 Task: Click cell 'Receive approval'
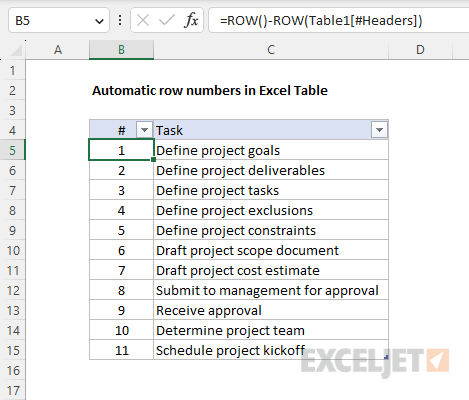(271, 310)
